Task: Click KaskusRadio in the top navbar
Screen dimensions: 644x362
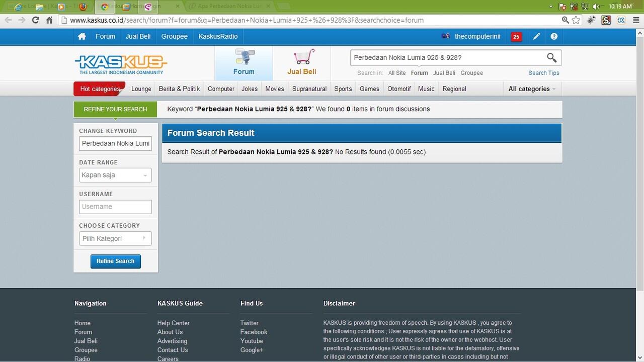Action: pos(218,37)
